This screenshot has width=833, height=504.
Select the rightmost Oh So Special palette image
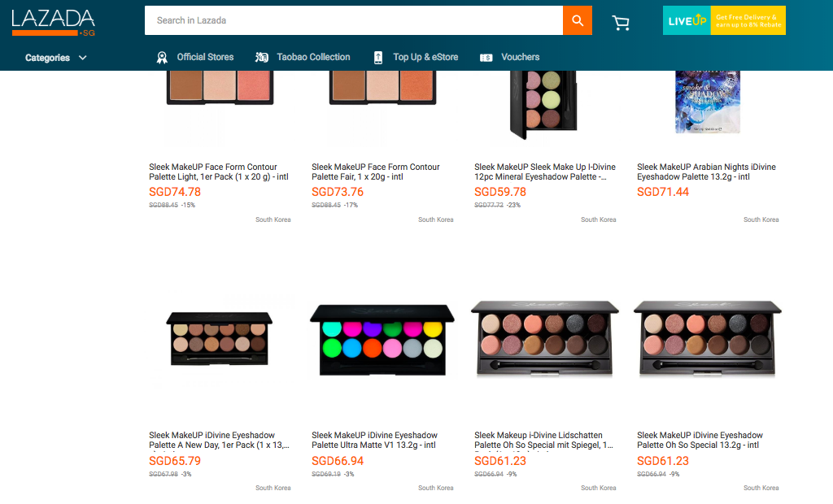(x=707, y=339)
